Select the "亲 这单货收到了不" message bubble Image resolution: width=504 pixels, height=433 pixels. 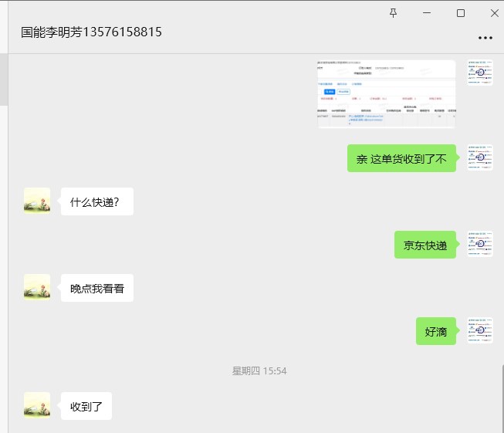coord(401,159)
